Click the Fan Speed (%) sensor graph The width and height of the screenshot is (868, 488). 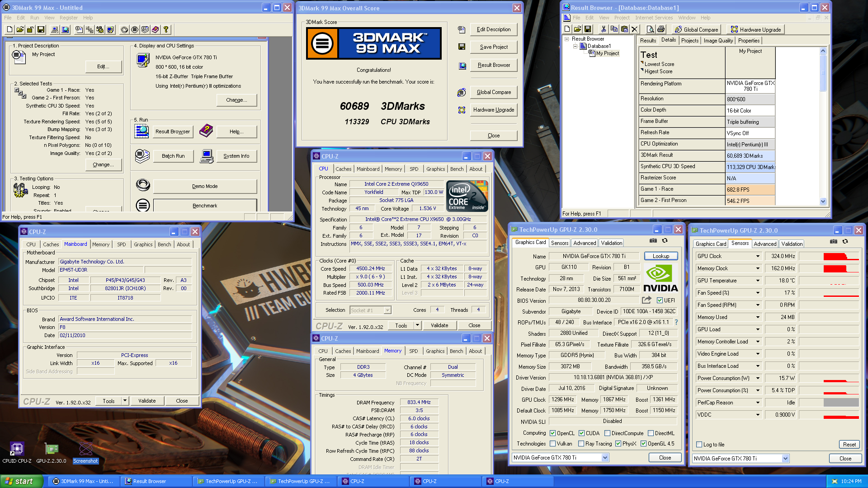pos(829,293)
